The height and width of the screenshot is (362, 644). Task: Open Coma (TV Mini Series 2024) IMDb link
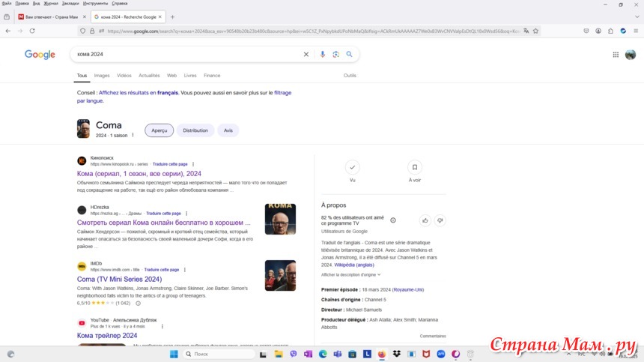119,279
